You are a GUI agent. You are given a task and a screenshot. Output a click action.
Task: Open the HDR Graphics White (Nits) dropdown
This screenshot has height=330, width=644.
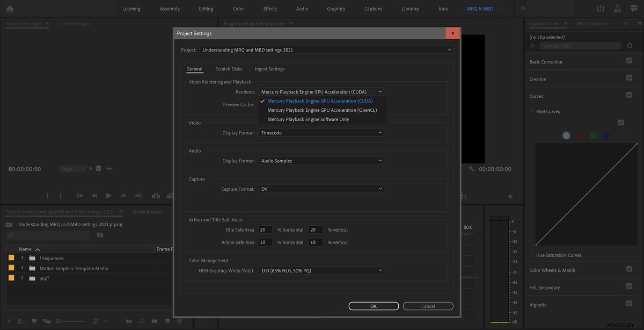click(320, 270)
